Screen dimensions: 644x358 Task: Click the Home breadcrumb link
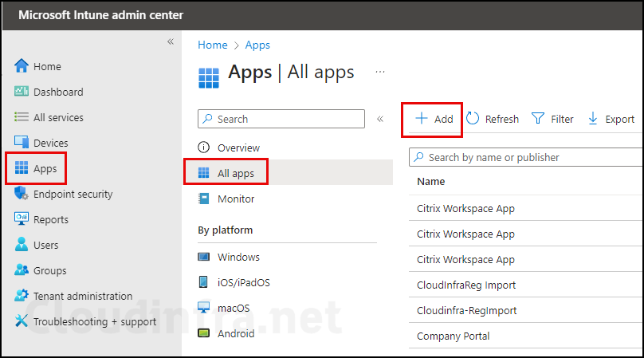tap(212, 45)
